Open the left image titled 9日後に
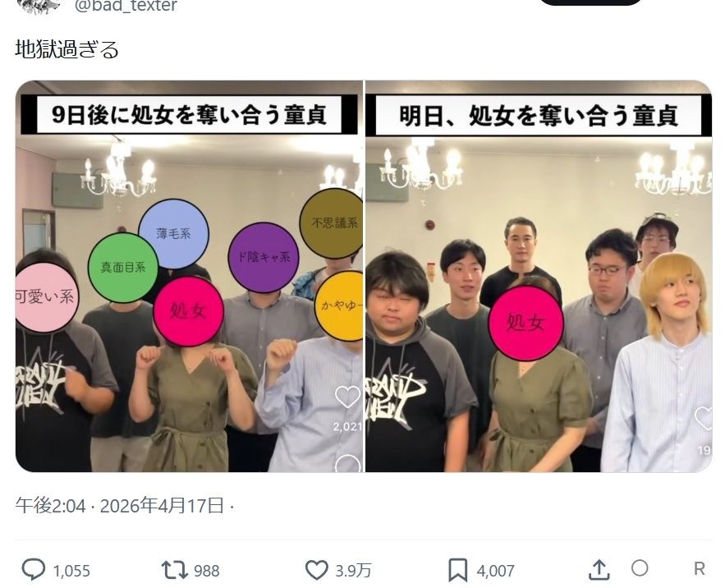Viewport: 725px width, 588px height. pos(190,276)
